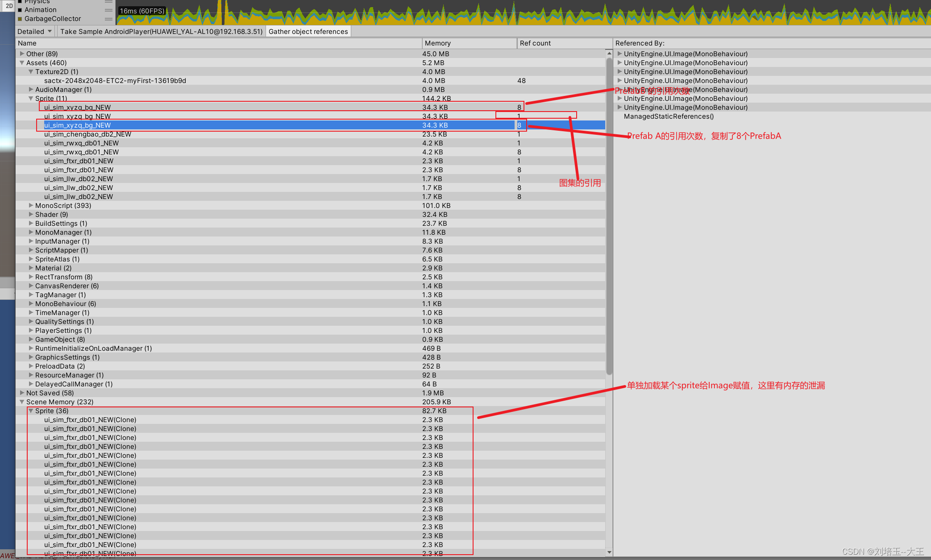The image size is (931, 560).
Task: Select the RuntimeInitializeOnLoadManager (1) row
Action: (x=310, y=348)
